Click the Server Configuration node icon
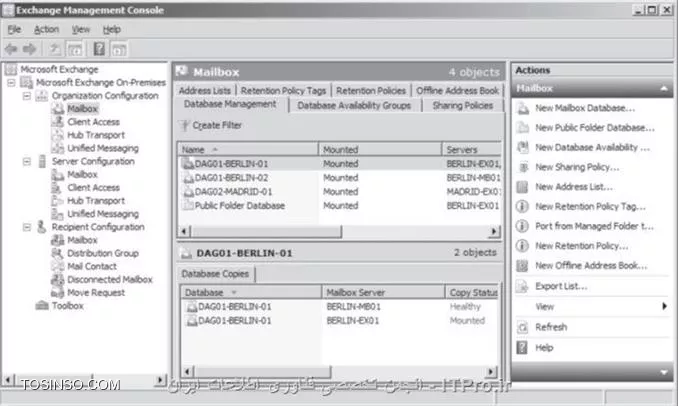Viewport: 678px width, 406px height. [42, 161]
